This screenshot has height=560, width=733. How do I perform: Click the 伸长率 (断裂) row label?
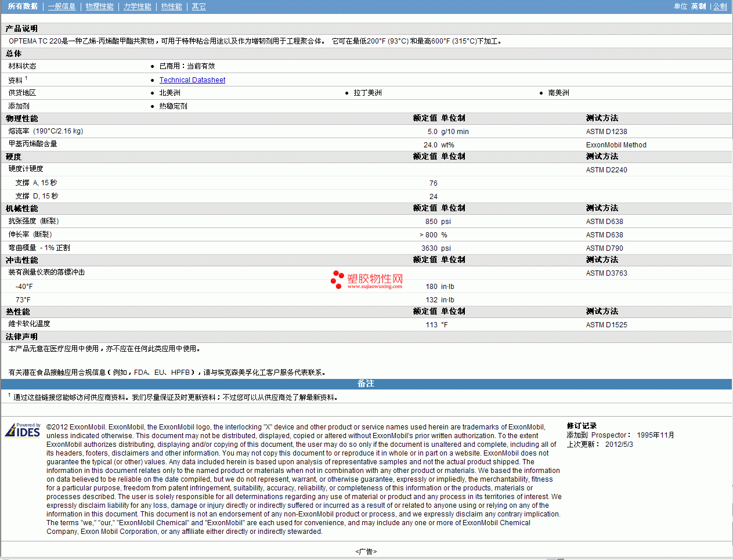tap(30, 234)
